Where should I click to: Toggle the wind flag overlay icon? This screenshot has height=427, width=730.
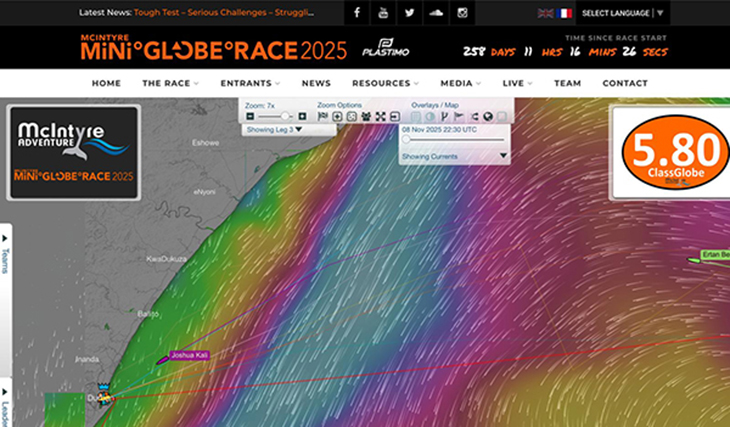pos(459,117)
